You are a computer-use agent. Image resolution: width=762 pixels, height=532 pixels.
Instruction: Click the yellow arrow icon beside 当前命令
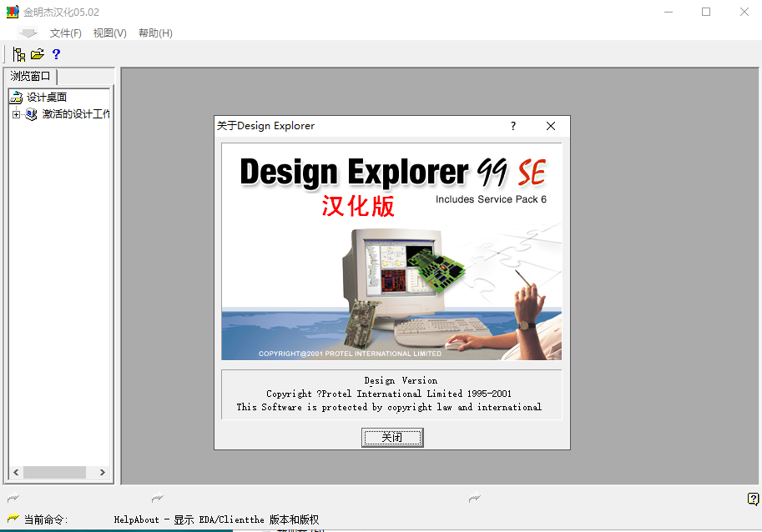point(13,519)
